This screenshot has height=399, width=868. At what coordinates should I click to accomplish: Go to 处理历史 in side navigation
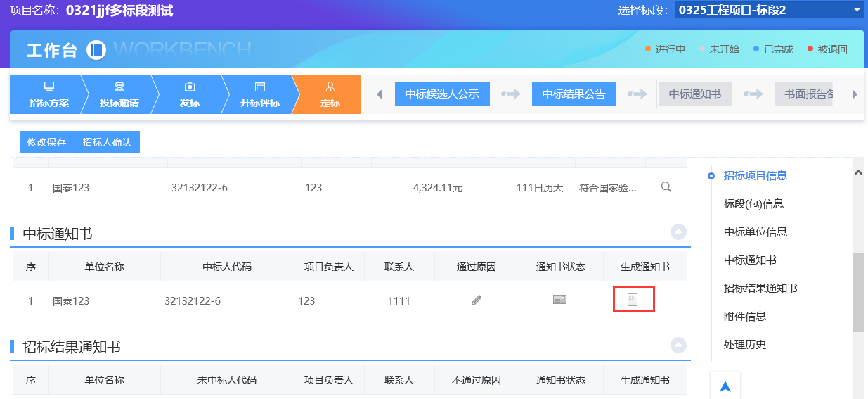pos(744,344)
